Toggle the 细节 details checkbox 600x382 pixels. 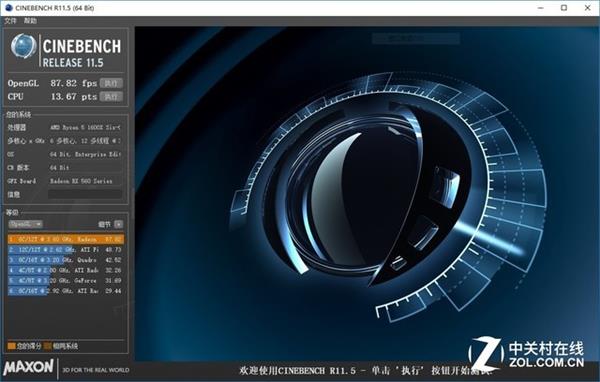119,224
